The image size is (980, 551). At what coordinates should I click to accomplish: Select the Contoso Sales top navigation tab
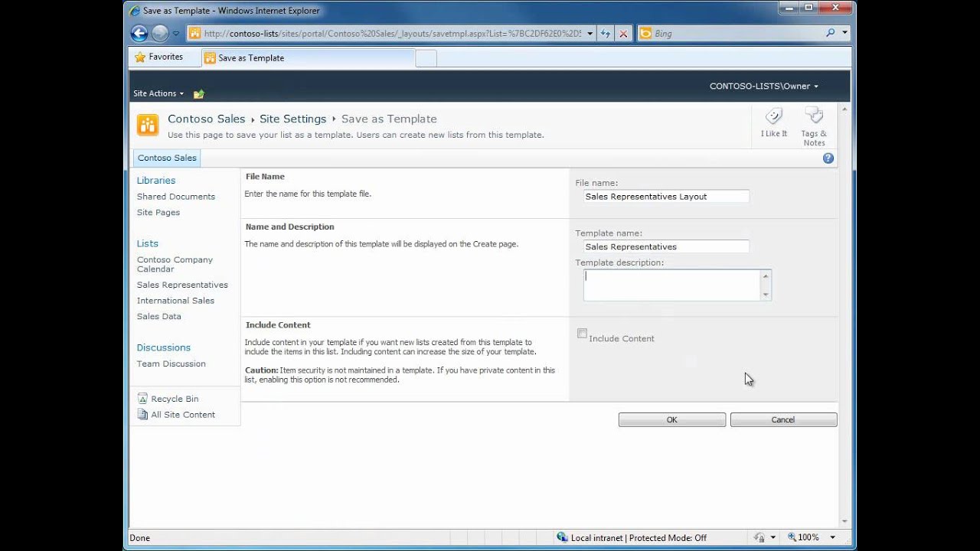click(x=167, y=158)
